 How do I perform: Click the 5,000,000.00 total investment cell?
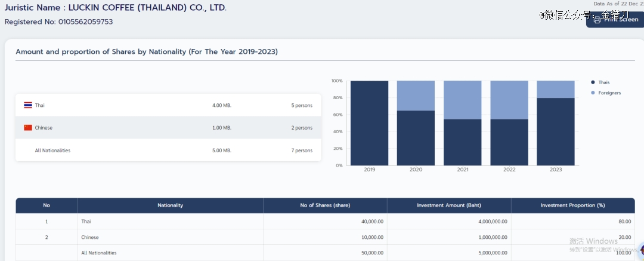(x=449, y=253)
